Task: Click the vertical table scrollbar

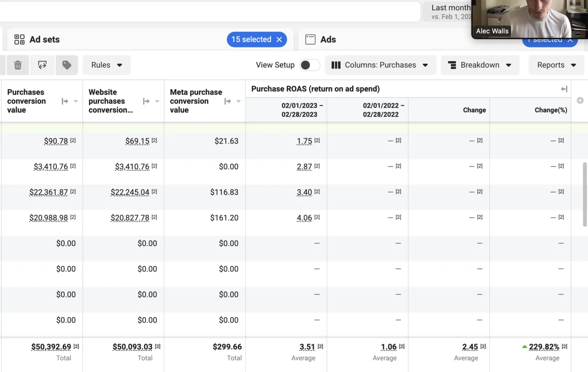Action: [x=584, y=194]
